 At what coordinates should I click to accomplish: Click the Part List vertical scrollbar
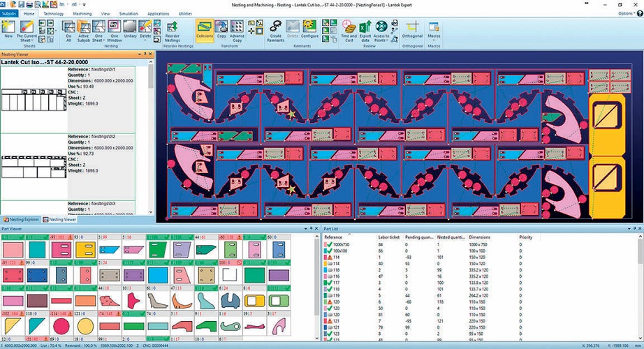[x=641, y=288]
